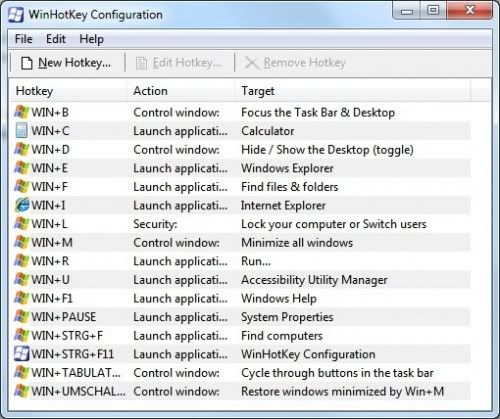Screen dimensions: 500x419
Task: Click the Windows flag icon beside WIN+PAUSE
Action: point(22,317)
